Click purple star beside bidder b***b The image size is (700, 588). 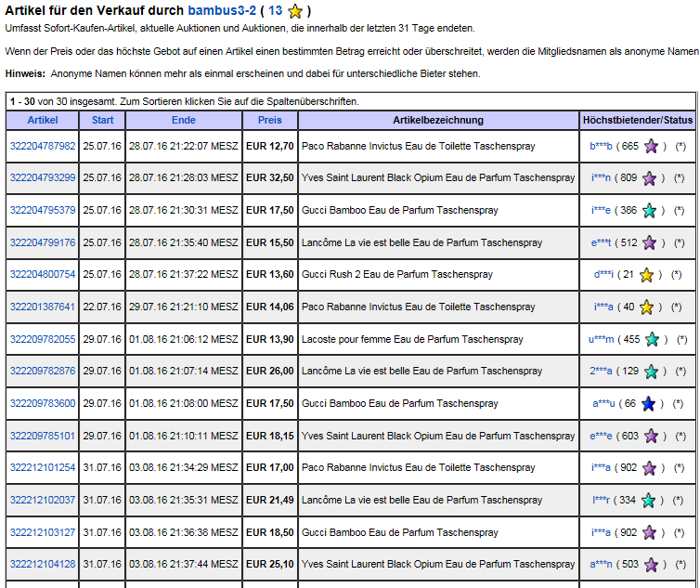pyautogui.click(x=652, y=146)
